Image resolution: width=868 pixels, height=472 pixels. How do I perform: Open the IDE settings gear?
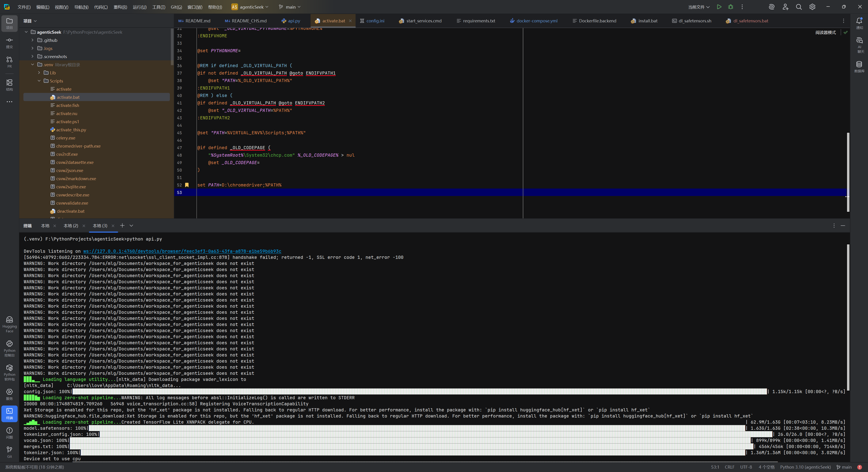point(812,7)
